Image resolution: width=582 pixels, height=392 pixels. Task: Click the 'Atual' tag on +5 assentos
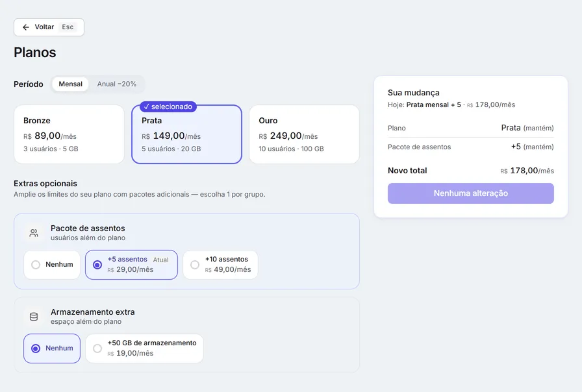(160, 260)
